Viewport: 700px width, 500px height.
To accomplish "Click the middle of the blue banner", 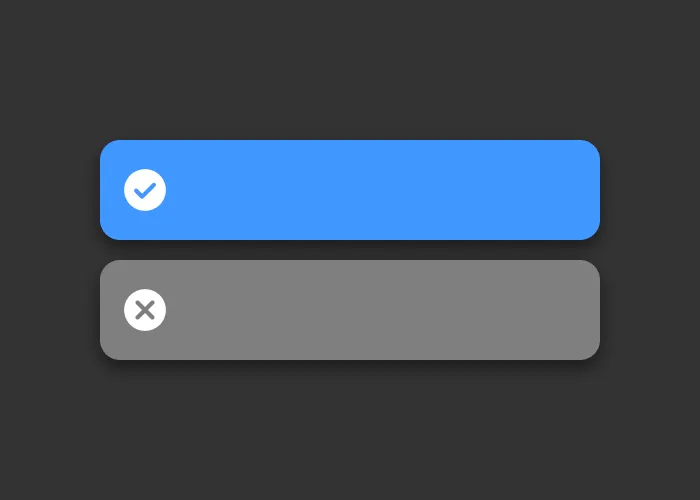I will click(x=350, y=190).
